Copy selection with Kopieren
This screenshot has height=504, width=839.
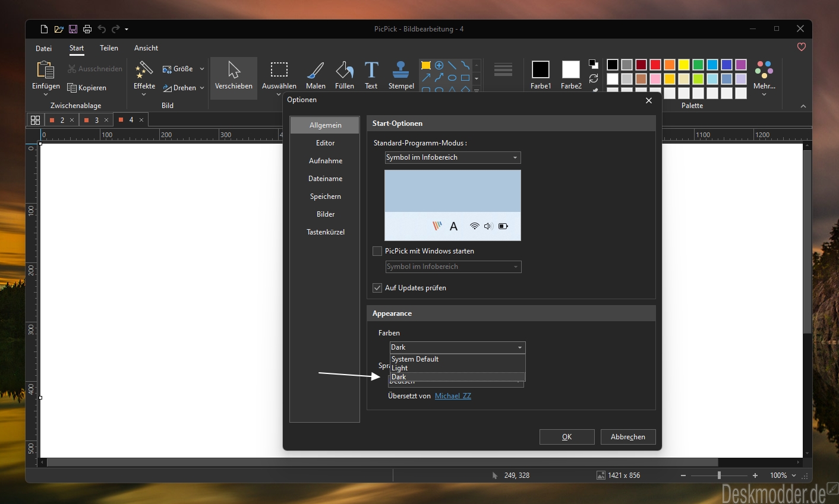pos(87,88)
